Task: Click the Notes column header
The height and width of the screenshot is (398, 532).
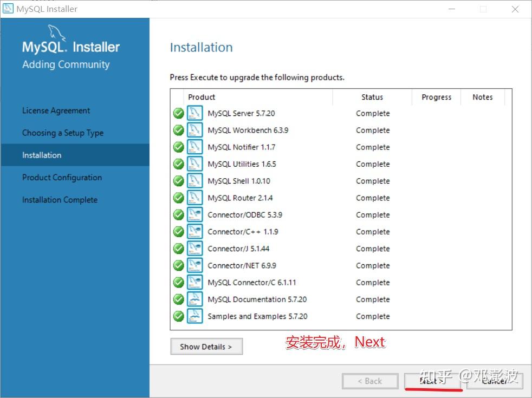Action: pos(483,97)
